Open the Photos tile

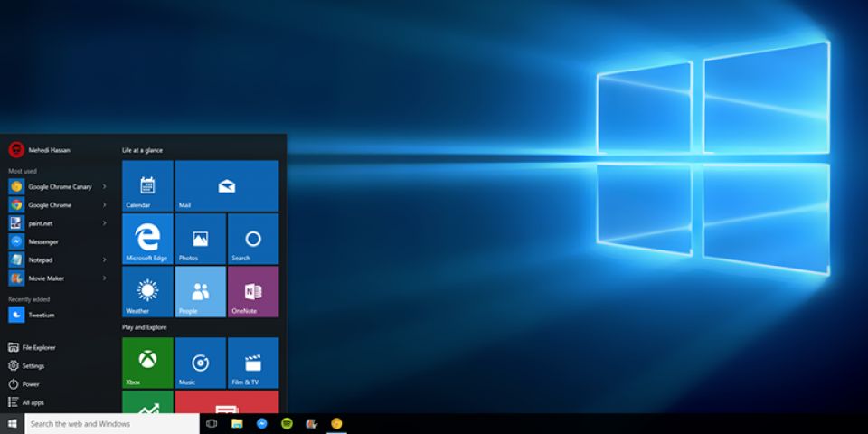tap(201, 239)
